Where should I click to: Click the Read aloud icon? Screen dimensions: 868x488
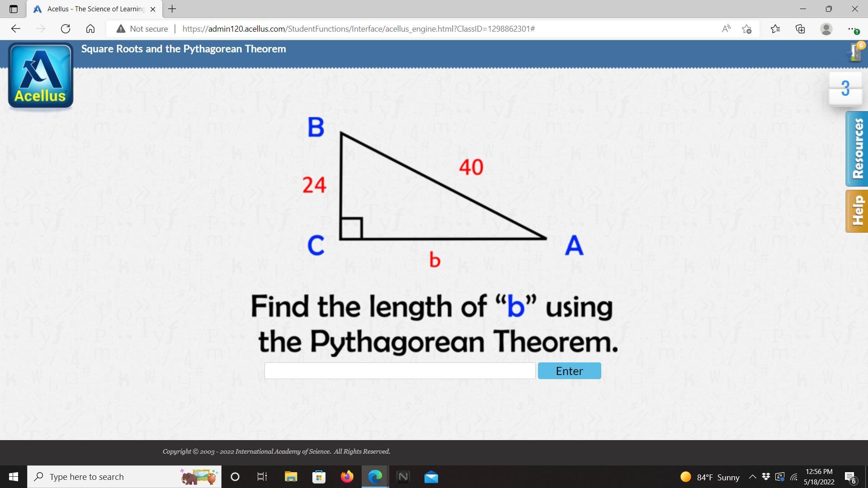[726, 29]
